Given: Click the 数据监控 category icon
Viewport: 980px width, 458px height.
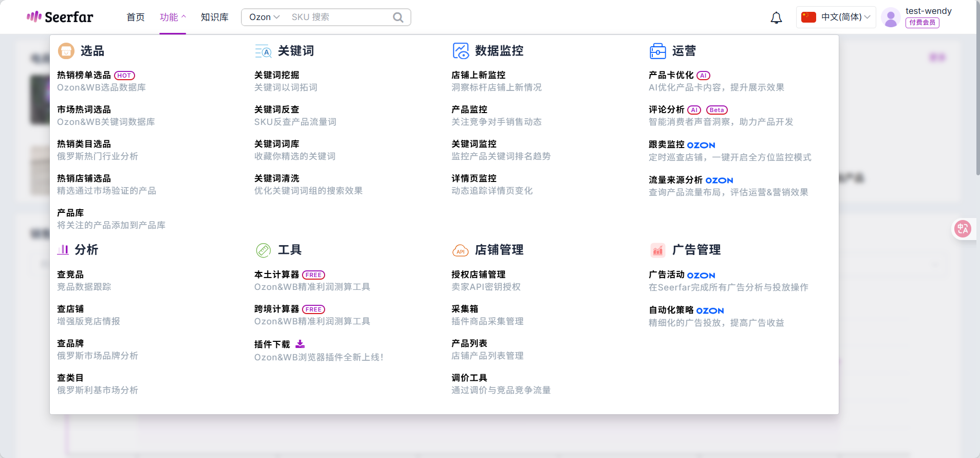Looking at the screenshot, I should [x=461, y=51].
